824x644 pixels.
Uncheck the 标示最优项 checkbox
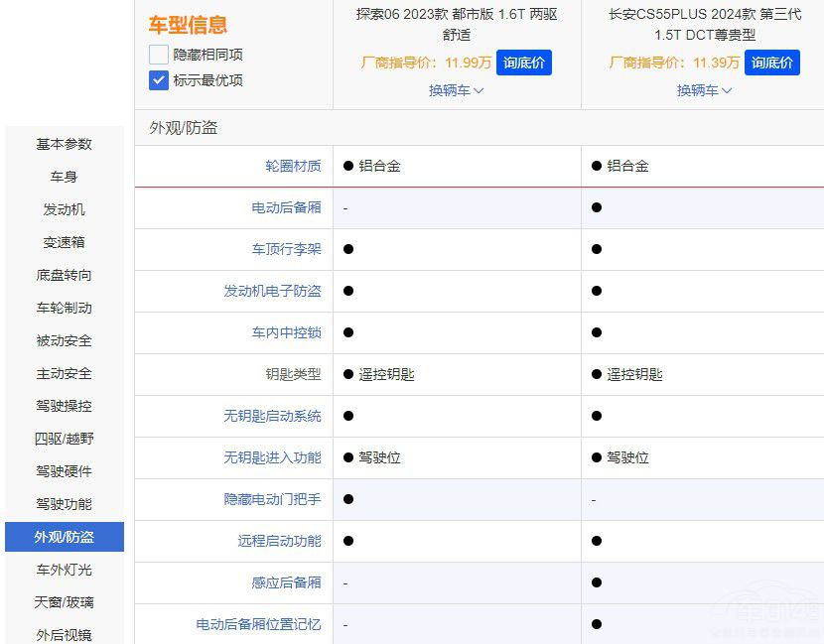tap(159, 80)
